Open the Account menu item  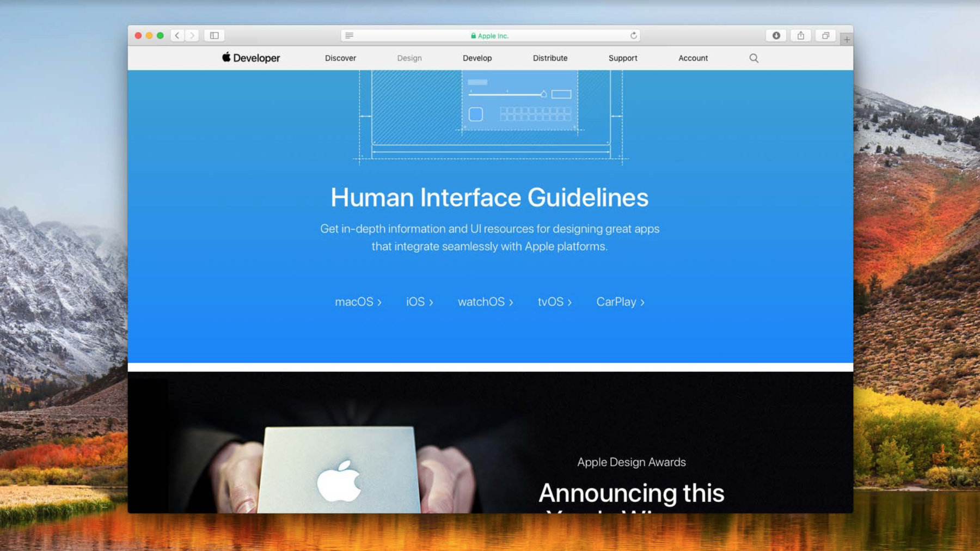pos(693,58)
